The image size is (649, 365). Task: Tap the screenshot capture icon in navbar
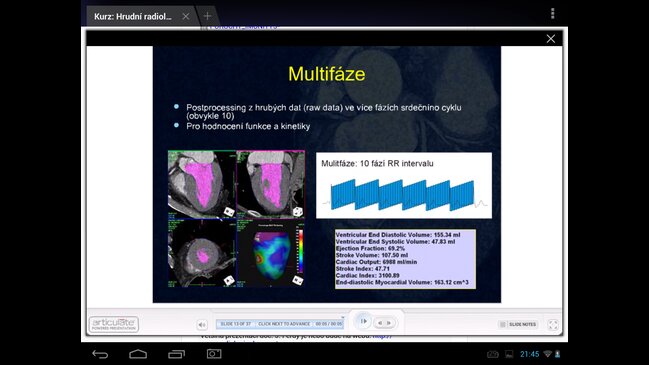(214, 353)
